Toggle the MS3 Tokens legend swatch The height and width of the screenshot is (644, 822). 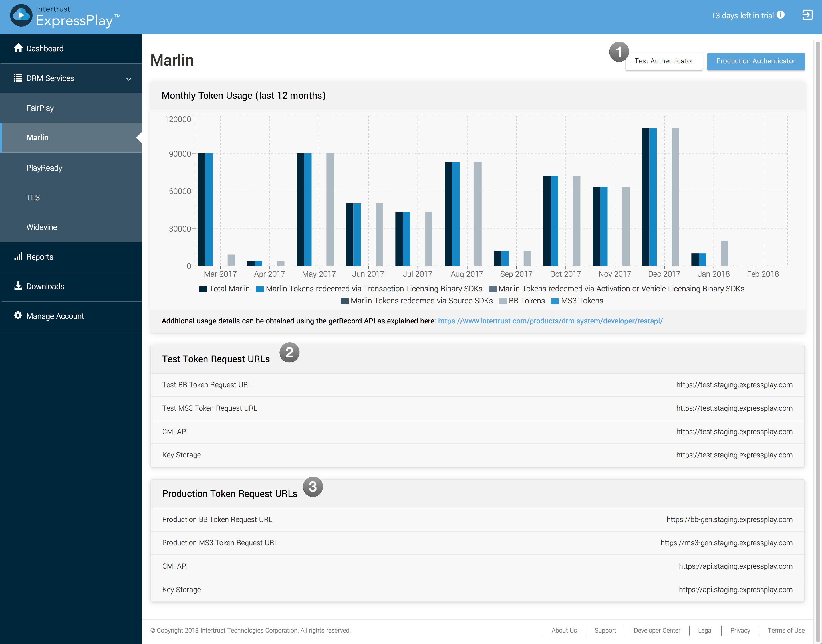click(x=555, y=301)
